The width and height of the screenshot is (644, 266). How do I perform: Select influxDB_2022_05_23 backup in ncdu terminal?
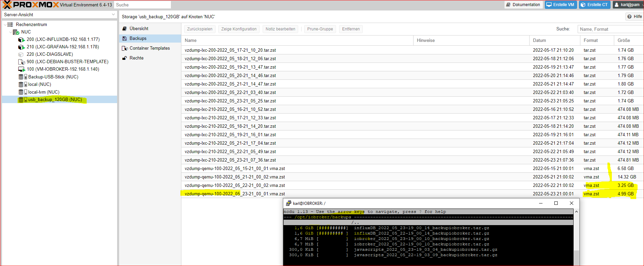pos(422,228)
